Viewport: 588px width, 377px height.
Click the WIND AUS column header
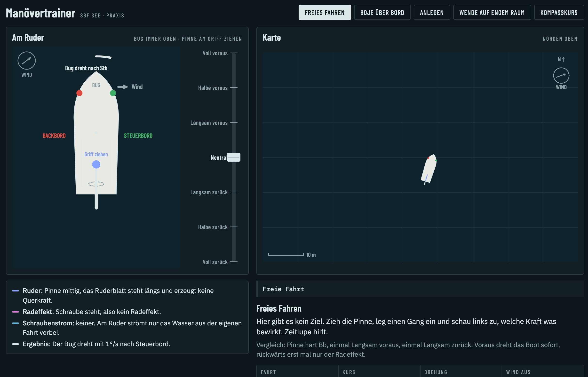[x=518, y=372]
